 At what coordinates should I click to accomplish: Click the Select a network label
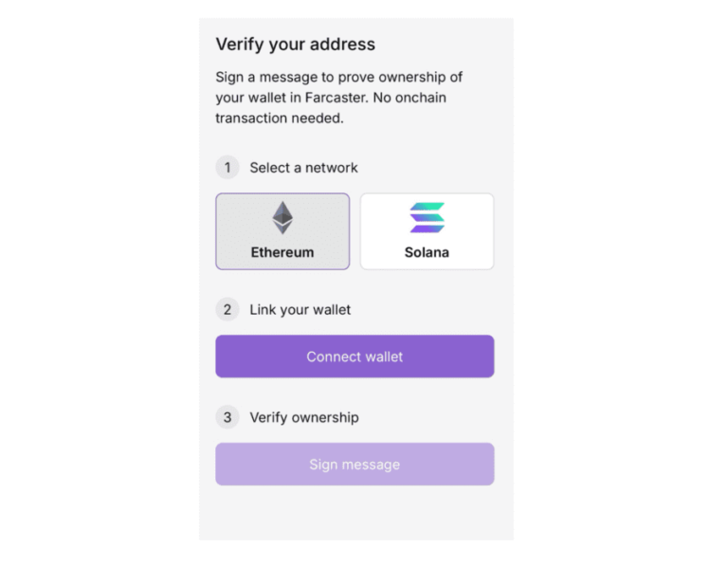pos(303,168)
